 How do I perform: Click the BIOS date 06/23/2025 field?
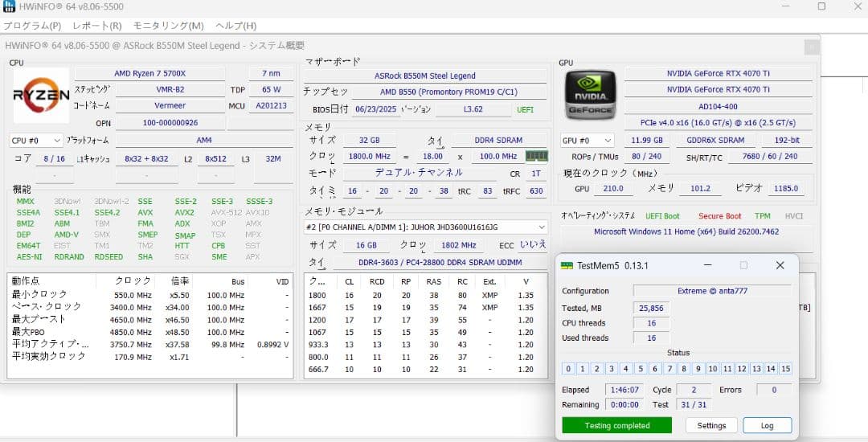376,109
